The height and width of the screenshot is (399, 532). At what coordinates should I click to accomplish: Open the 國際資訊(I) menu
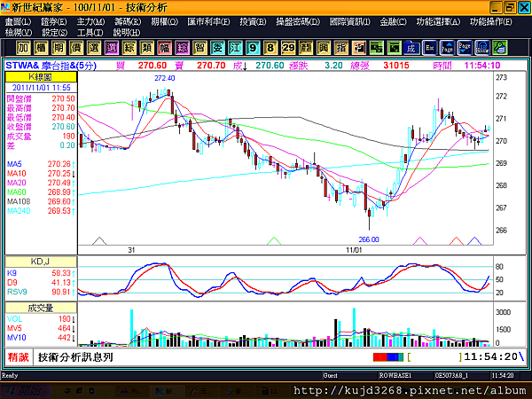point(350,21)
